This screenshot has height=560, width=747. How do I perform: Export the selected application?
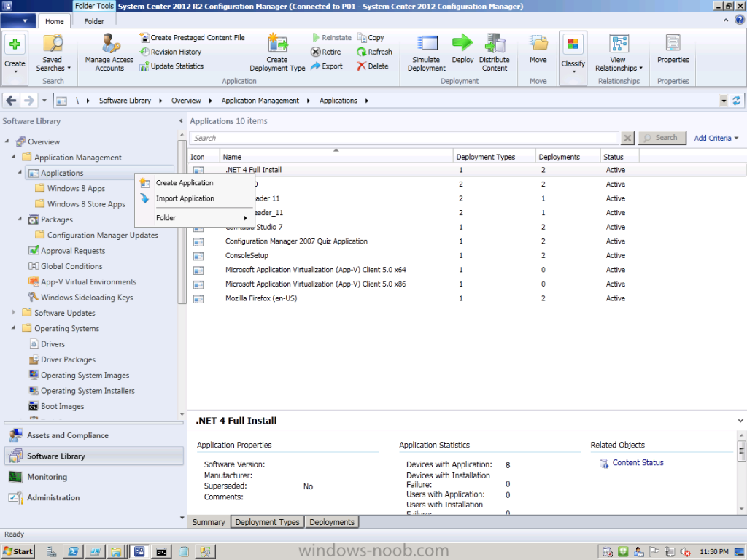(326, 66)
